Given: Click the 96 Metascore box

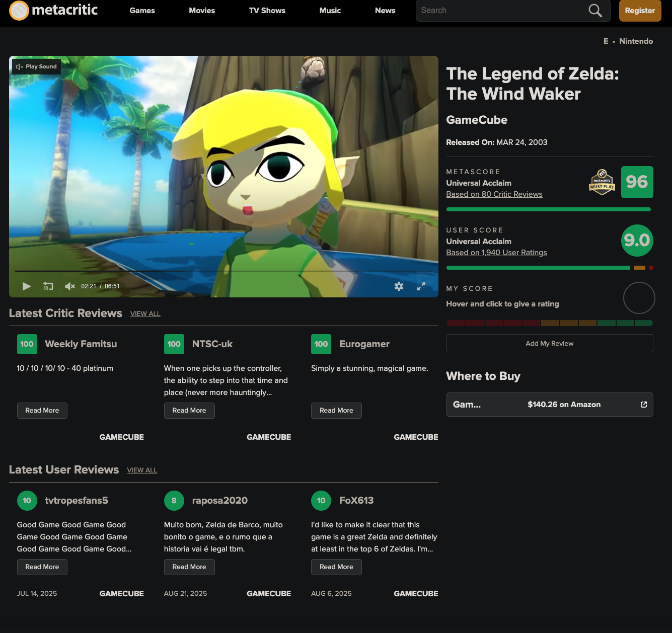Looking at the screenshot, I should click(637, 182).
